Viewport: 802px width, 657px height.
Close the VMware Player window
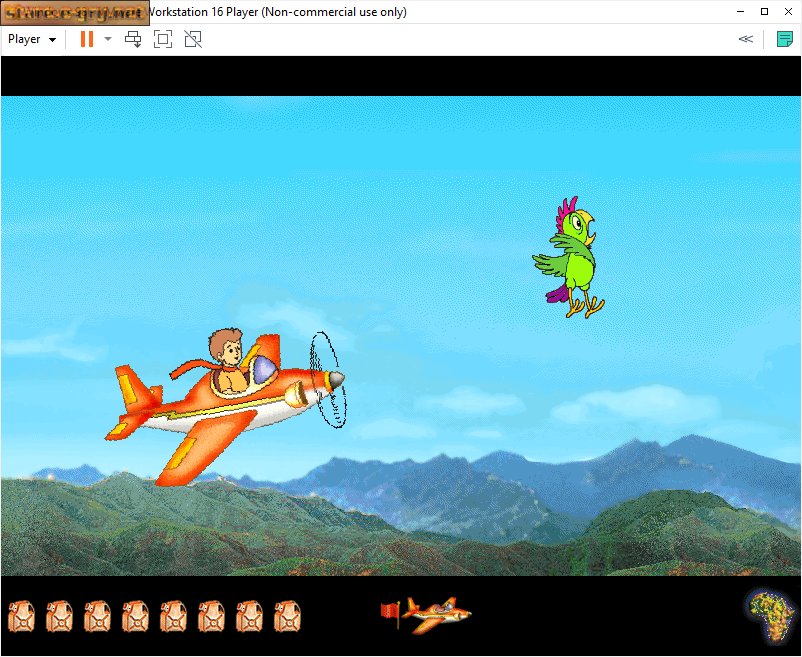pos(788,12)
